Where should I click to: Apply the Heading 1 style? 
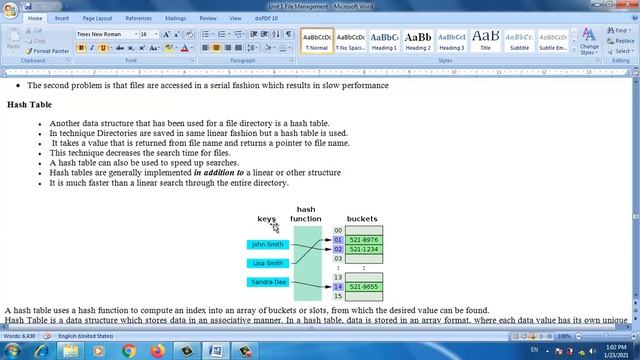384,41
